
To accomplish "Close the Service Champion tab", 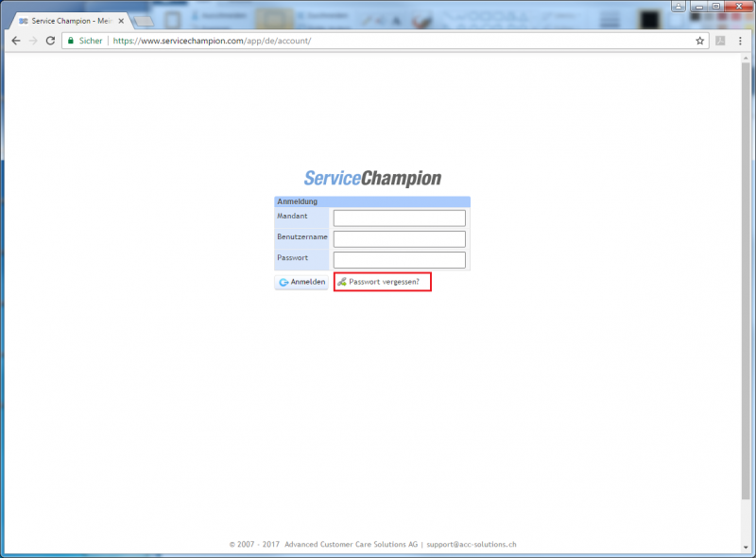I will pyautogui.click(x=121, y=21).
